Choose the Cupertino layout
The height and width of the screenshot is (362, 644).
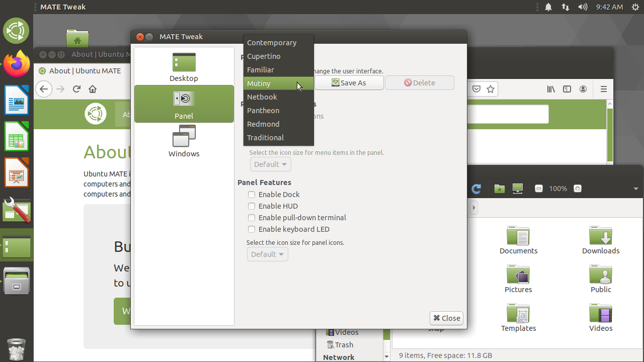(279, 56)
